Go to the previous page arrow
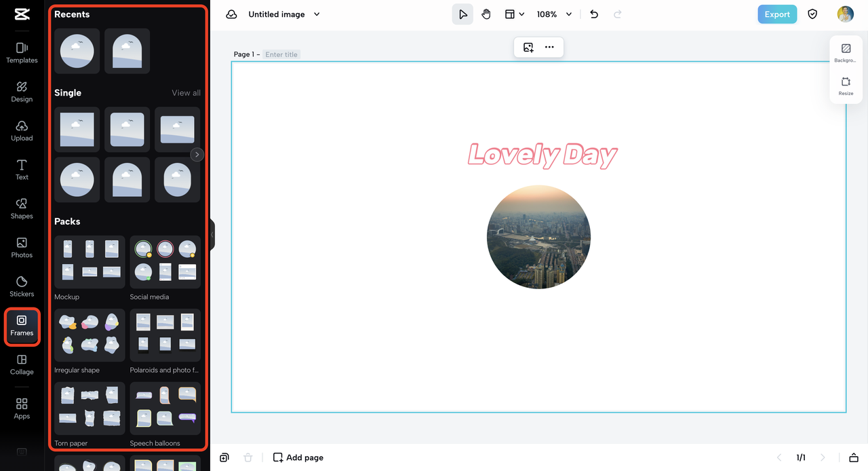 pyautogui.click(x=779, y=457)
